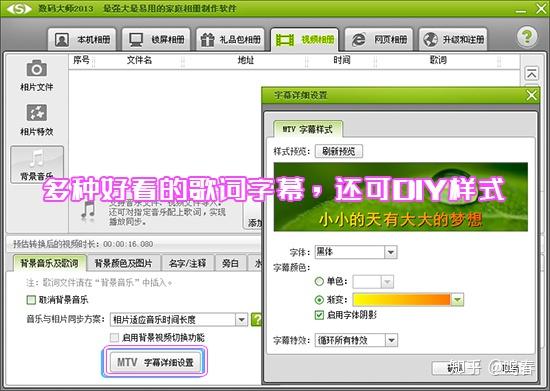
Task: Select the MTV 字幕样式 tab
Action: 308,129
